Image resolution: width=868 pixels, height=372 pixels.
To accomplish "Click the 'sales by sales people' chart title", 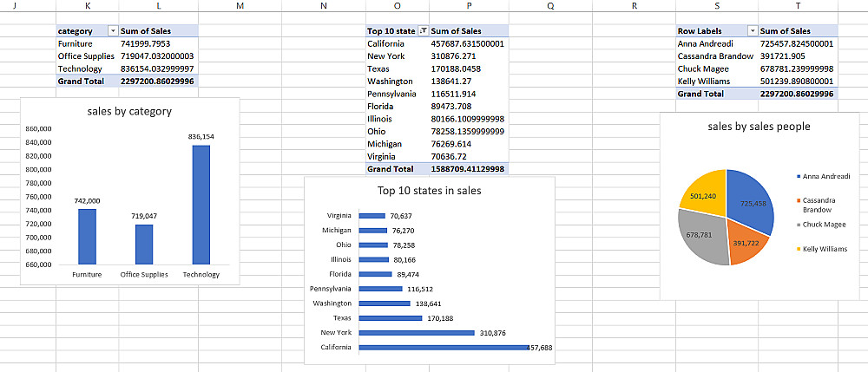I will [759, 127].
